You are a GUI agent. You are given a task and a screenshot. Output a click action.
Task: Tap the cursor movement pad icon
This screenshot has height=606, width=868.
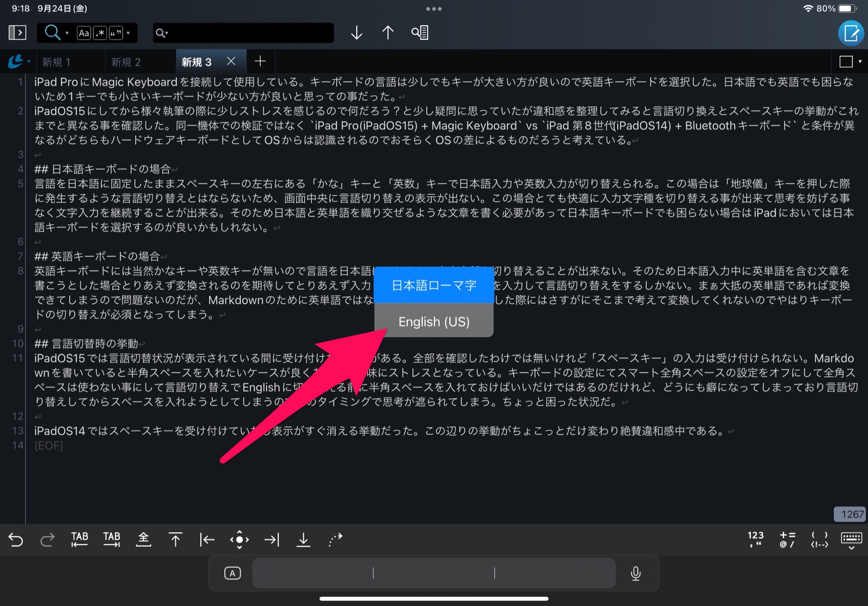pos(240,540)
